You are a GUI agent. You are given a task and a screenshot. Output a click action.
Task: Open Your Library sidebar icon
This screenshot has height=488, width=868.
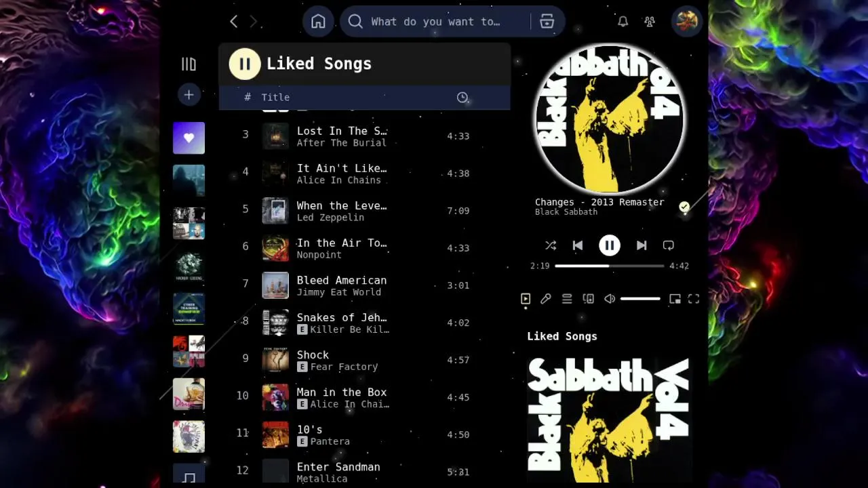189,64
